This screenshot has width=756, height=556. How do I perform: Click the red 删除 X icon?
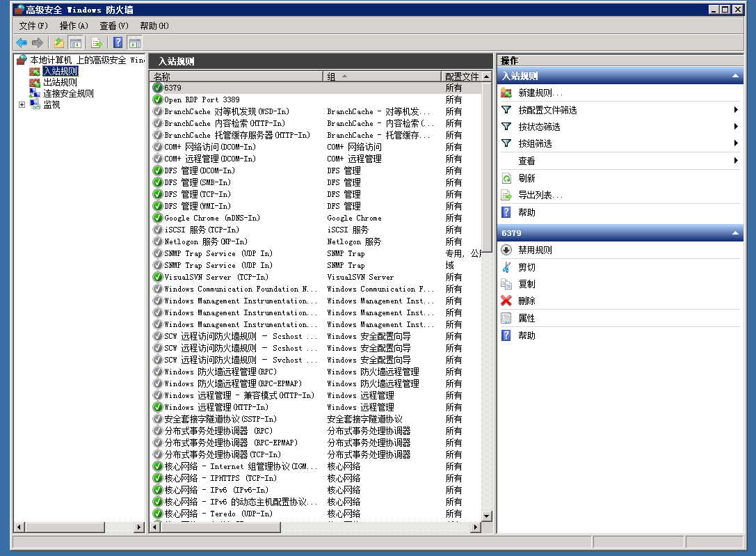coord(506,301)
